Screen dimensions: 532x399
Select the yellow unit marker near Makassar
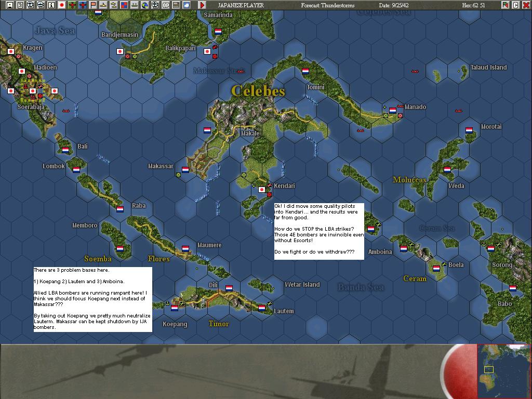(178, 175)
